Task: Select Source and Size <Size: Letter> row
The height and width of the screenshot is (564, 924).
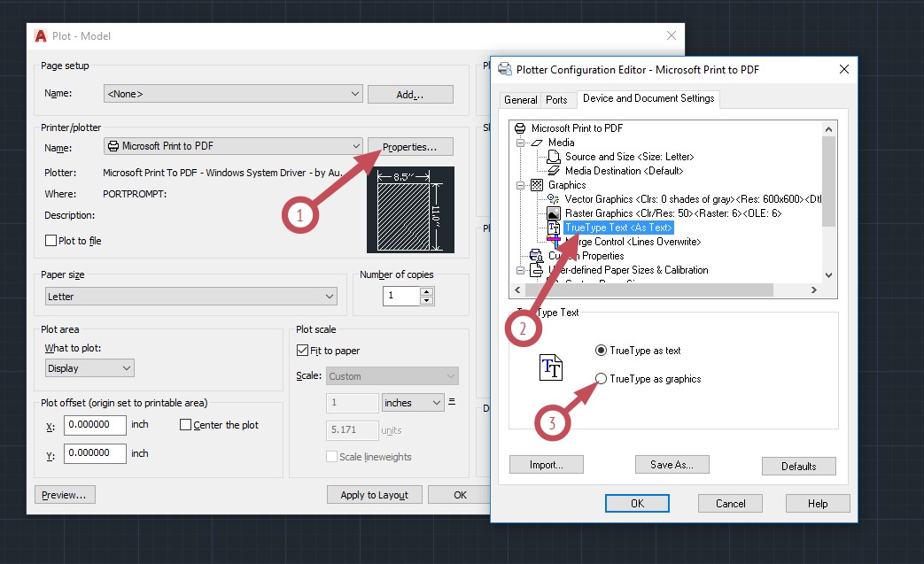Action: (x=629, y=157)
